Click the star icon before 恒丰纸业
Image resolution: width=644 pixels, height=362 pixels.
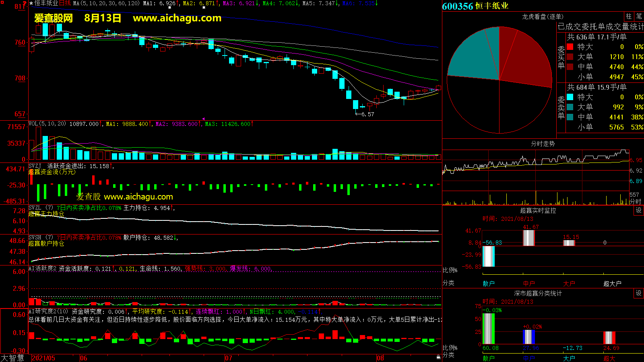click(31, 3)
